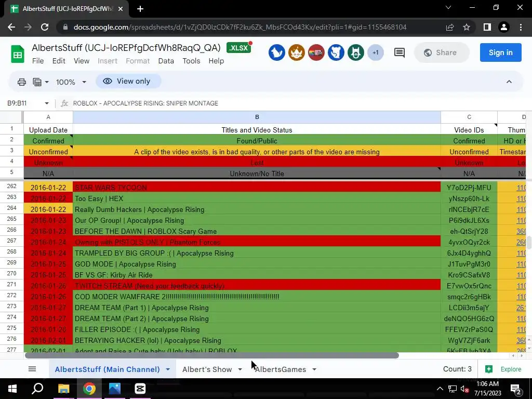Collapse the toolbar with chevron
532x399 pixels.
509,82
